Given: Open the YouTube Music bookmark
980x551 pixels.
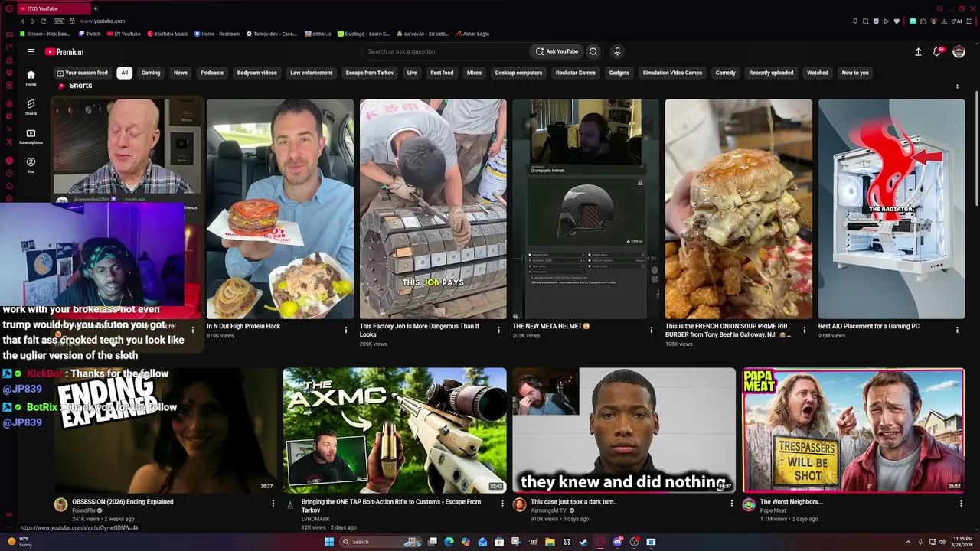Looking at the screenshot, I should point(167,34).
